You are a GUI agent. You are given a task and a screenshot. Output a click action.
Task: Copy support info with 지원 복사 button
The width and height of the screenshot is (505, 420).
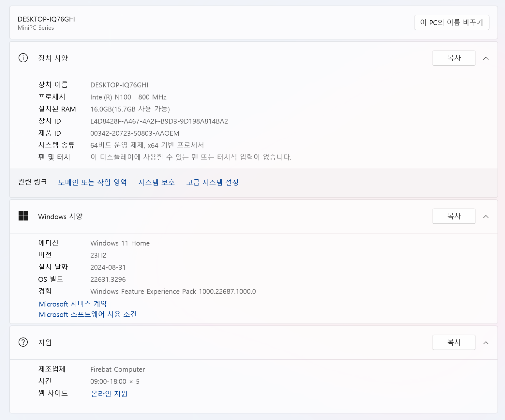pos(454,342)
